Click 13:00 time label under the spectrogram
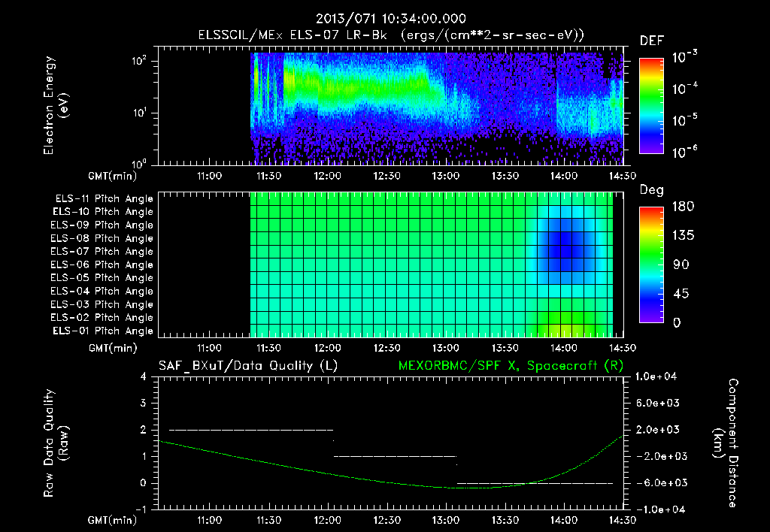Screen dimensions: 770x532 click(x=445, y=176)
